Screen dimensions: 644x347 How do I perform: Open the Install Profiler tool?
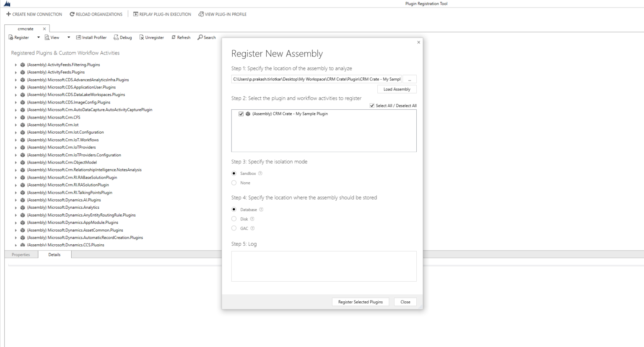pyautogui.click(x=91, y=37)
